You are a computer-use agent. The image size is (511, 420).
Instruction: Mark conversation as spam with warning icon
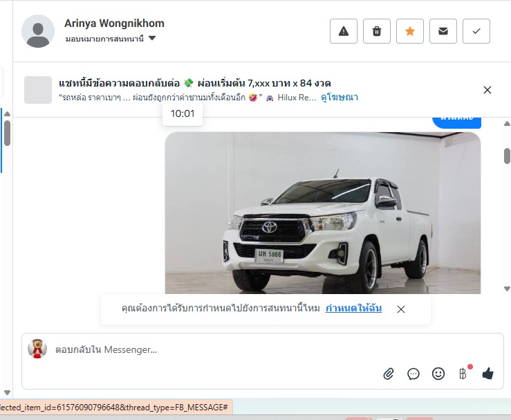344,31
